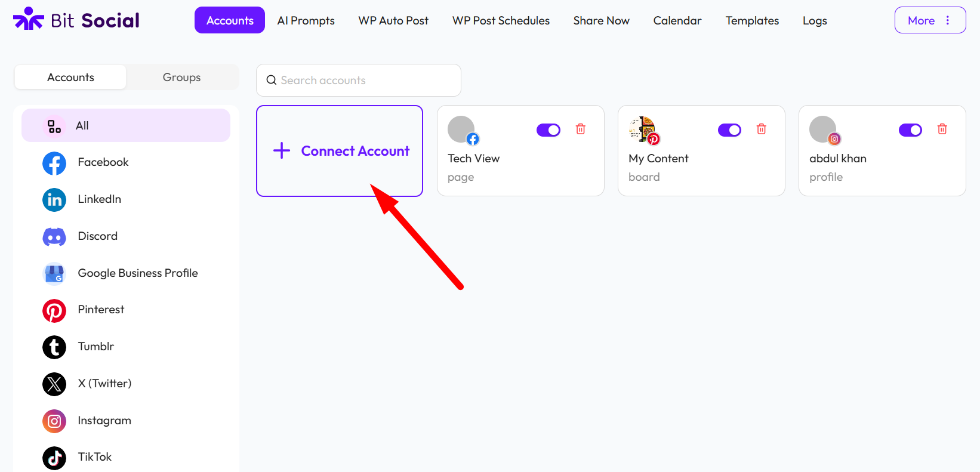Switch to the Groups tab

(x=181, y=77)
